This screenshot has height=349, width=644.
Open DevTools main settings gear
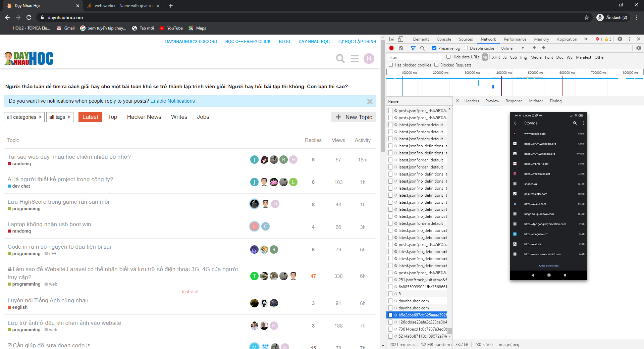620,39
